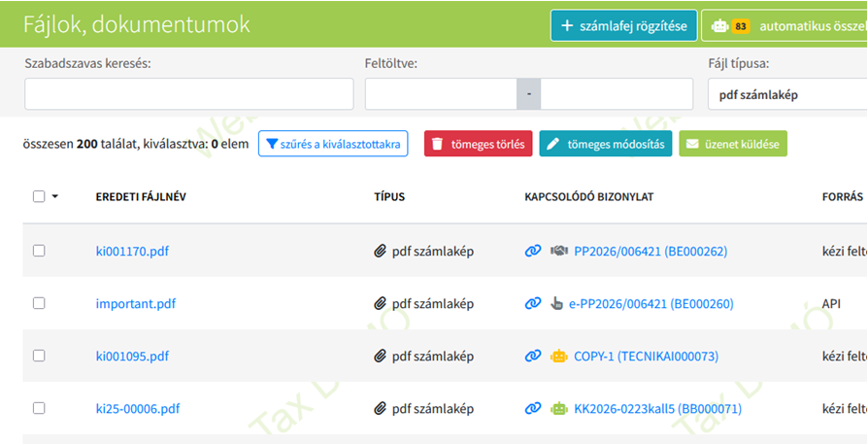Tick the checkbox for ki25-00006.pdf
Image resolution: width=868 pixels, height=444 pixels.
[x=39, y=408]
